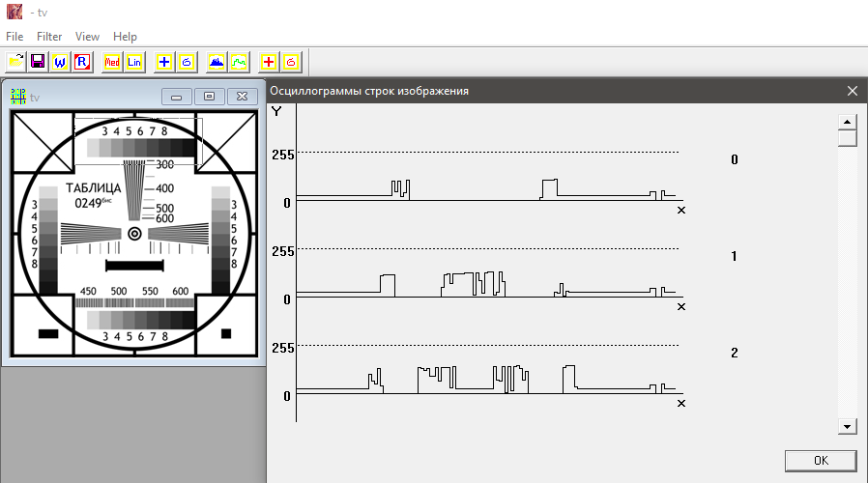The image size is (868, 483).
Task: Click the oscillogram scrollbar thumb
Action: pyautogui.click(x=847, y=138)
